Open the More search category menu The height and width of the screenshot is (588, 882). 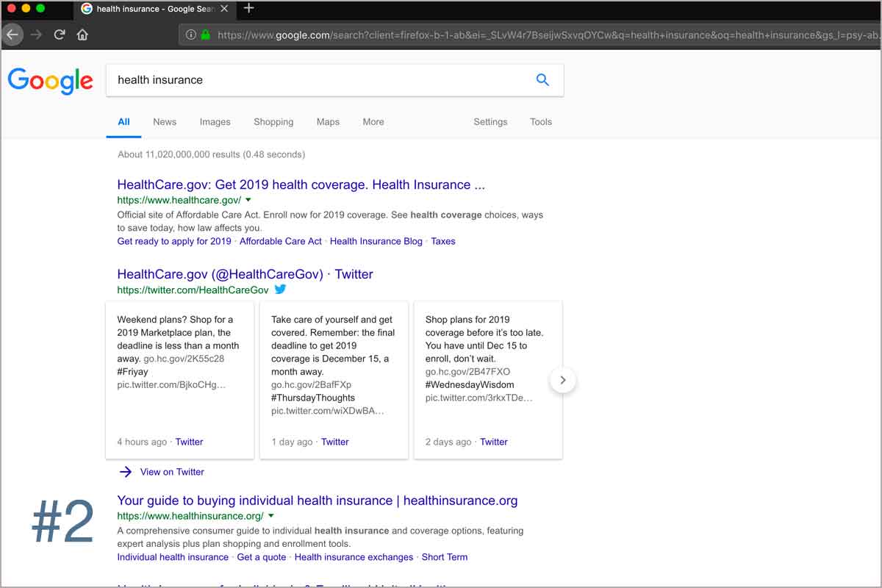[373, 122]
